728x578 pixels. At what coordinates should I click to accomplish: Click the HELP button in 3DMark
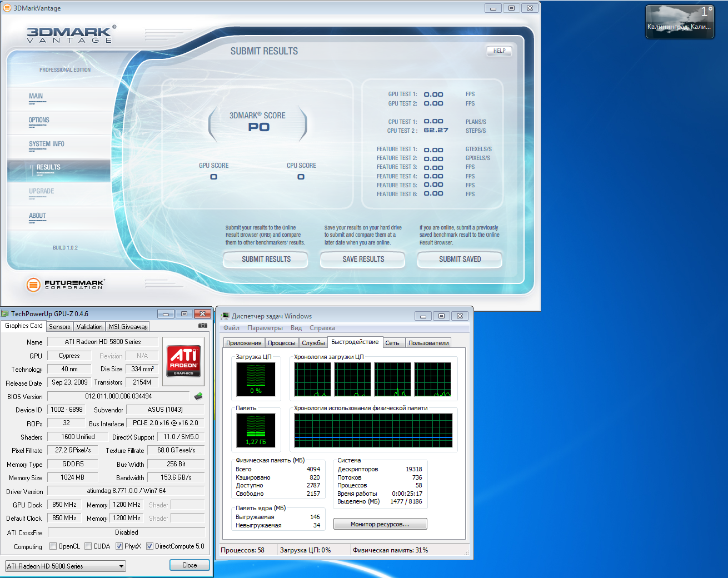500,51
